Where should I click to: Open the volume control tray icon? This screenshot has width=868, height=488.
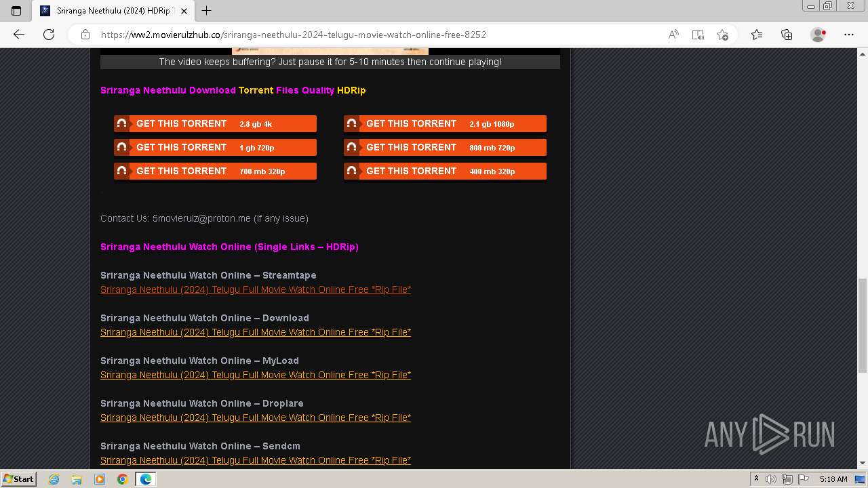point(772,479)
